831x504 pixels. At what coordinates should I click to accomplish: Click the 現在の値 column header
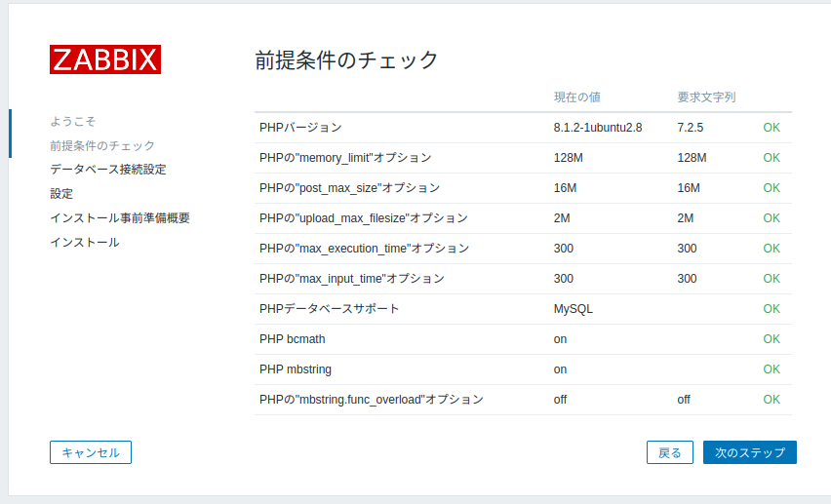pos(577,97)
